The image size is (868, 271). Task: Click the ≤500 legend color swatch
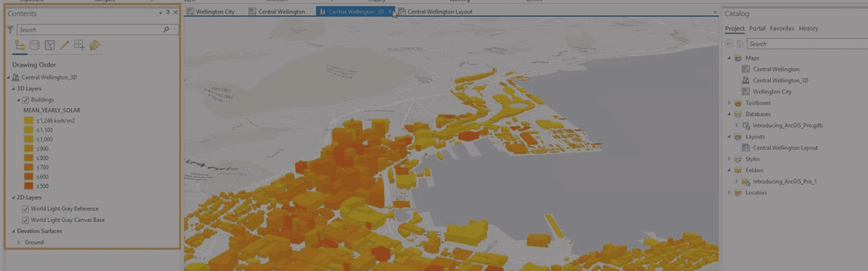pos(28,186)
